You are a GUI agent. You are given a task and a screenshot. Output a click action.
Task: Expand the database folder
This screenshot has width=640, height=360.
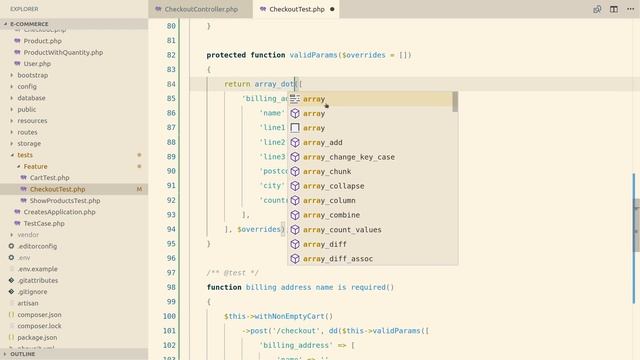click(x=31, y=98)
